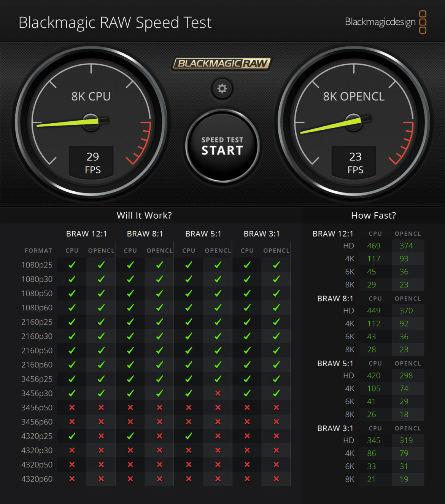
Task: Click the red cross for 4320p60 BRAW 12:1 CPU
Action: [72, 479]
